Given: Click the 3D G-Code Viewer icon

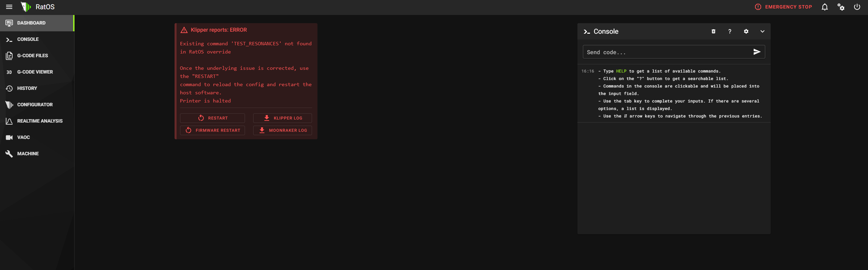Looking at the screenshot, I should pos(9,72).
